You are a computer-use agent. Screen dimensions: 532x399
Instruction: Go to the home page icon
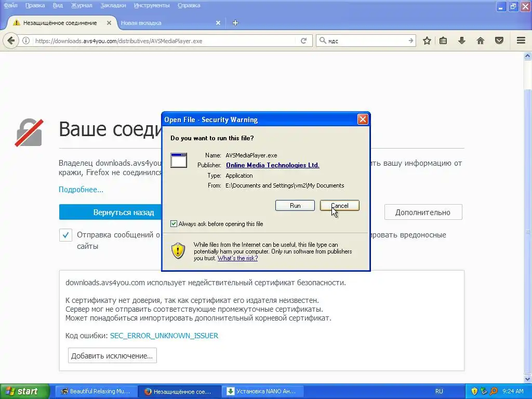(x=480, y=41)
